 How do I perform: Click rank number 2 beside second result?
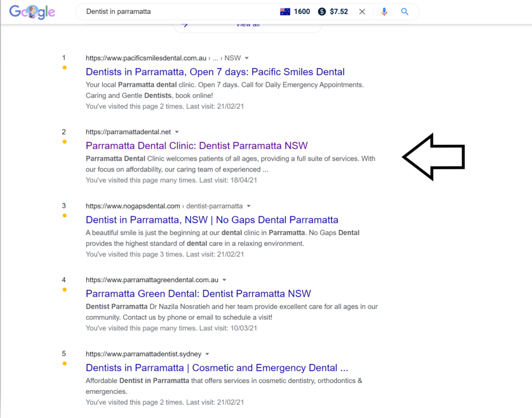click(64, 132)
